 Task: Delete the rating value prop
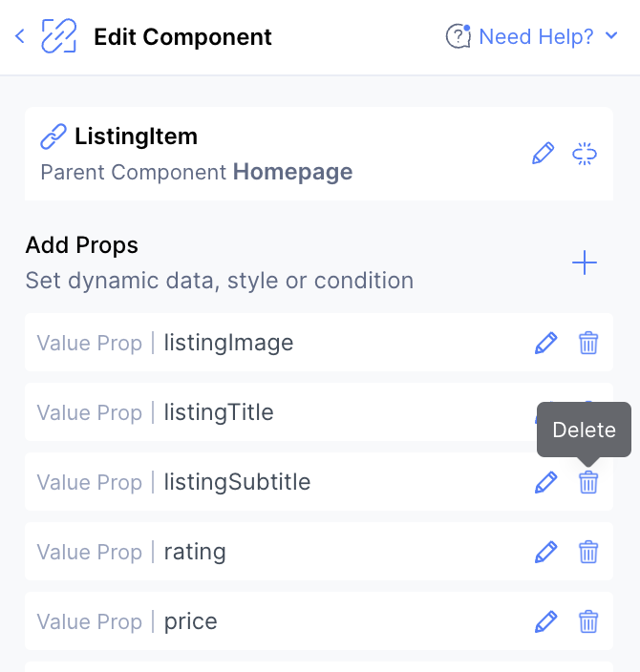588,552
